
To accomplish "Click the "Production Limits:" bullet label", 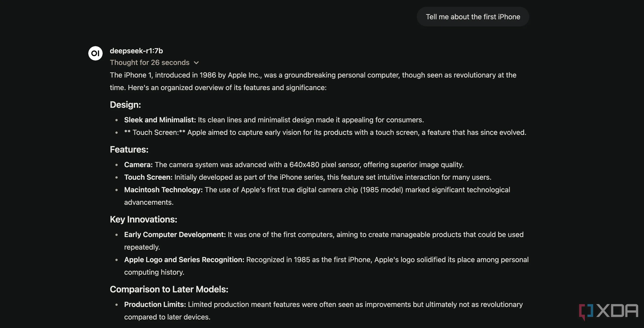I will (155, 304).
